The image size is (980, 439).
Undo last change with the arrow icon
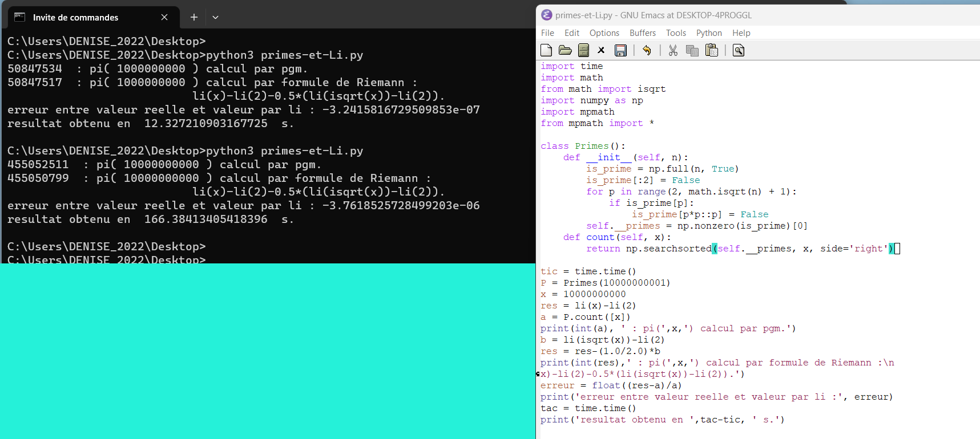pyautogui.click(x=647, y=50)
